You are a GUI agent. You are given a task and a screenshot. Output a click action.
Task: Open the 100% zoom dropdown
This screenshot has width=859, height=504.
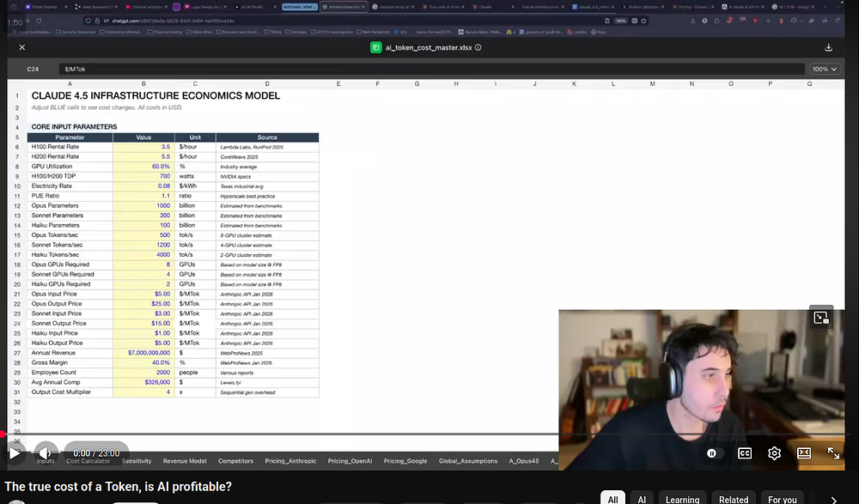pos(825,69)
